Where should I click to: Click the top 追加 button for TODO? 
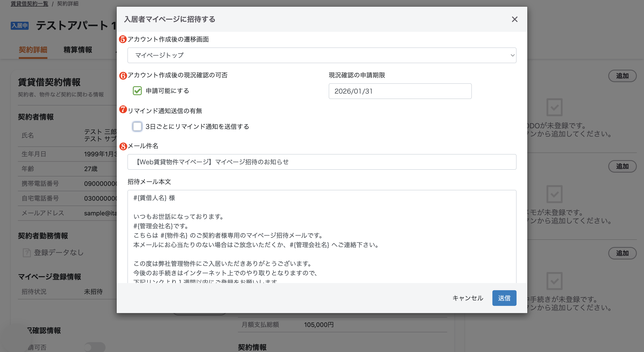click(x=622, y=76)
